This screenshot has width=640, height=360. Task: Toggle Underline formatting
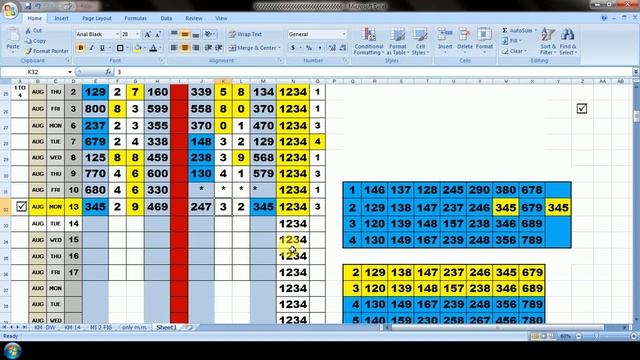[x=102, y=48]
